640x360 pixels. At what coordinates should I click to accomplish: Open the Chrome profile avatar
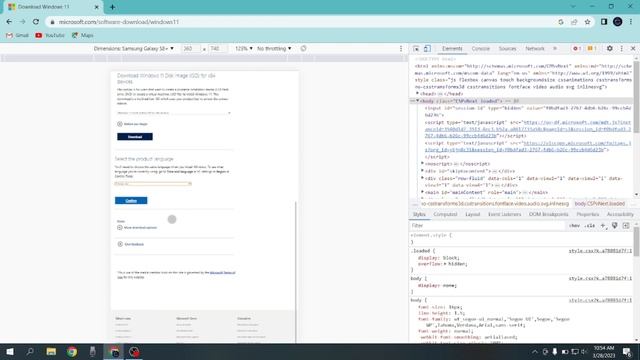click(x=618, y=22)
